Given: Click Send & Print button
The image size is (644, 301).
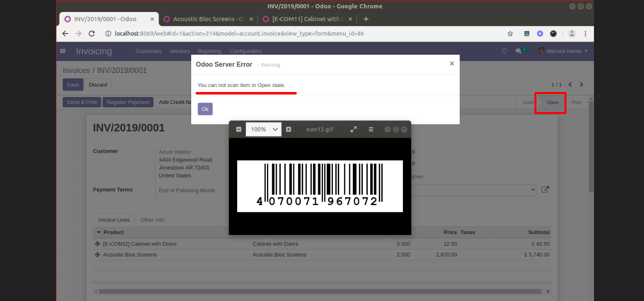Looking at the screenshot, I should click(x=82, y=102).
